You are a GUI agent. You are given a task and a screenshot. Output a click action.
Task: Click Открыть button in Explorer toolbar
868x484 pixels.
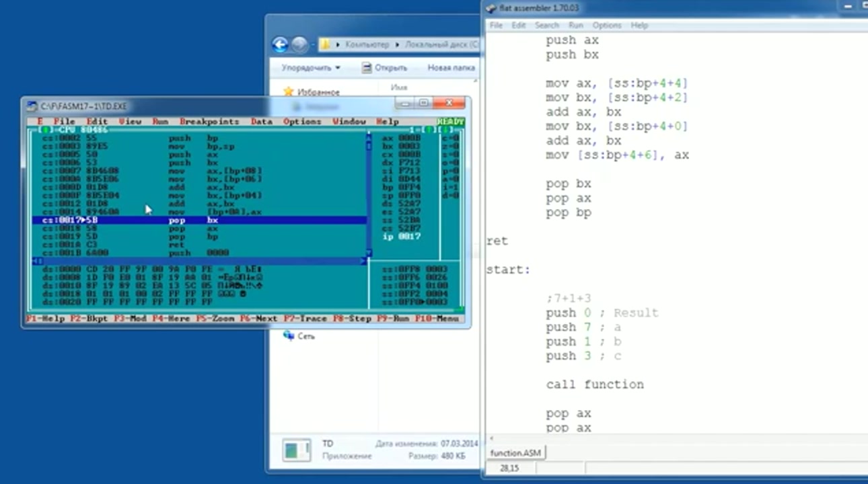coord(384,67)
